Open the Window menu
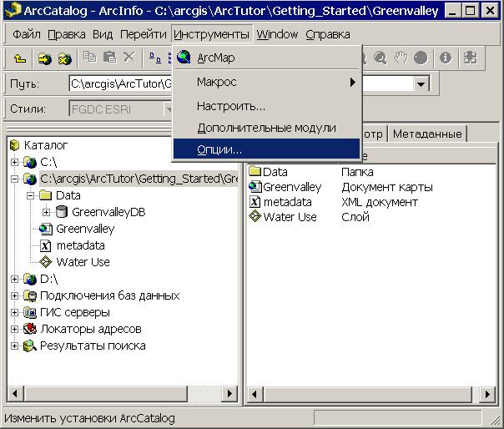 point(277,34)
